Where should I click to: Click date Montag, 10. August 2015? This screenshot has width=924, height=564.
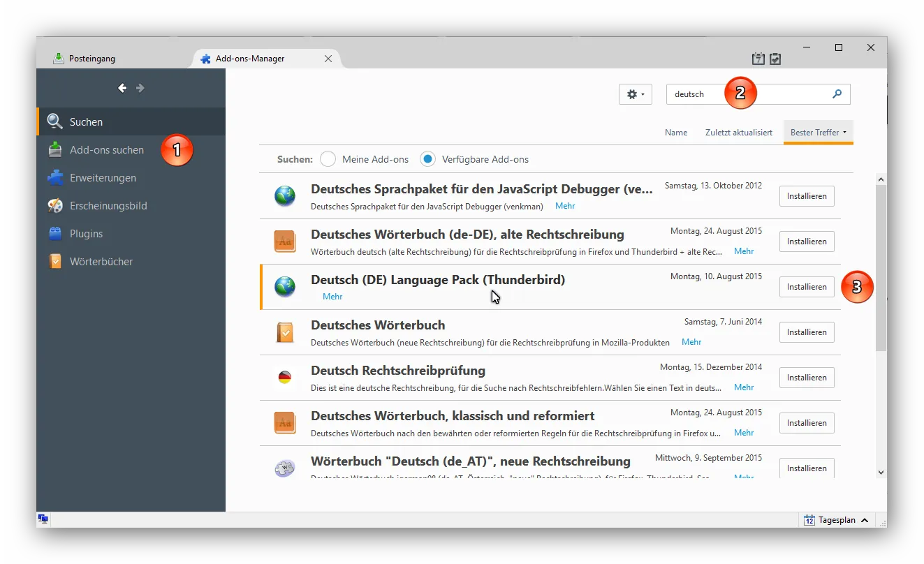[x=716, y=276]
